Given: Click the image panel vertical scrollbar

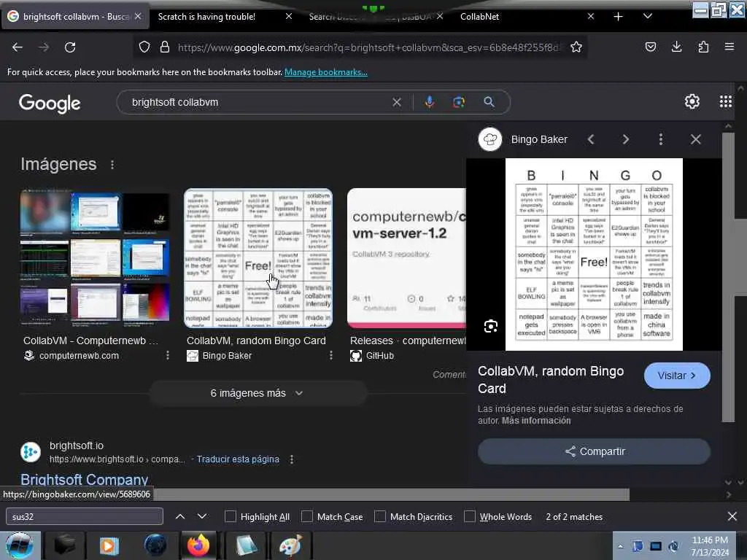Looking at the screenshot, I should (x=728, y=277).
